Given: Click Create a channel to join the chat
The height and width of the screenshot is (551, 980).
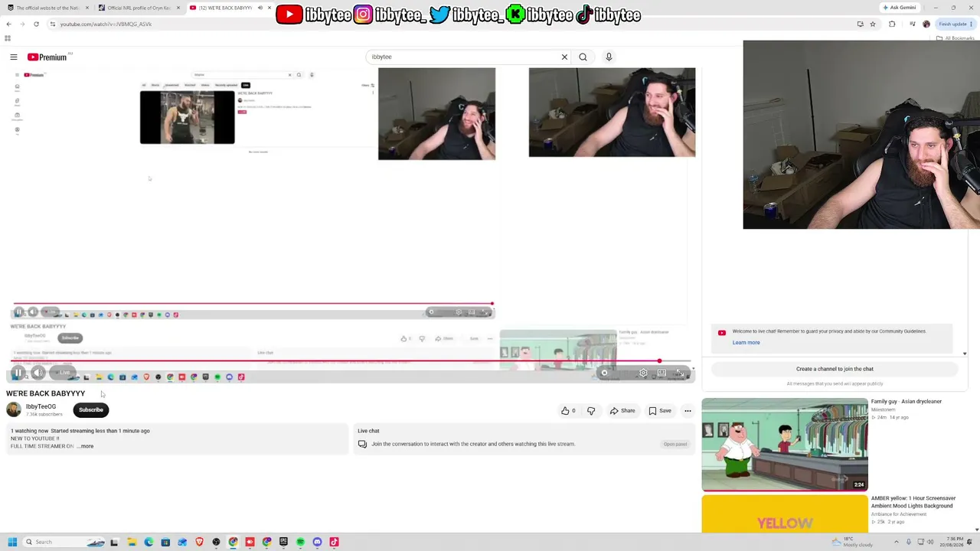Looking at the screenshot, I should coord(835,369).
